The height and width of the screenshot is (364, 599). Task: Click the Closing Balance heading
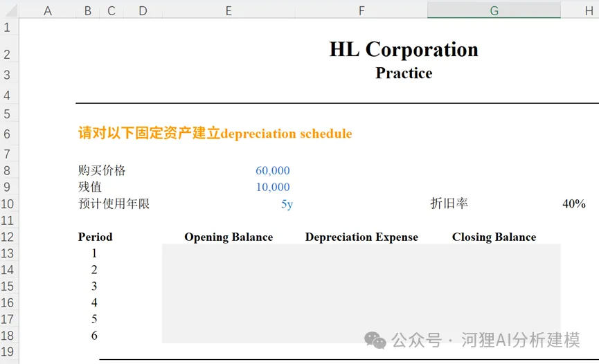pos(494,237)
